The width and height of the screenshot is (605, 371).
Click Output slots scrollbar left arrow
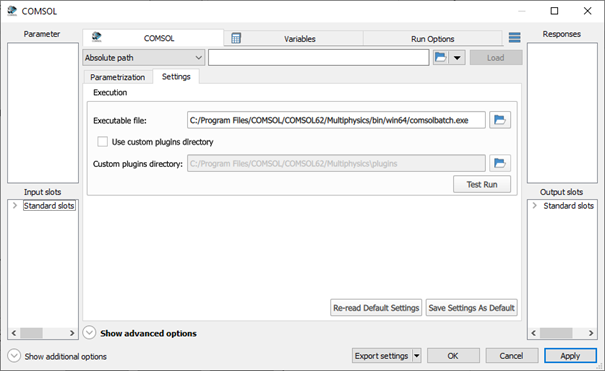click(x=534, y=333)
